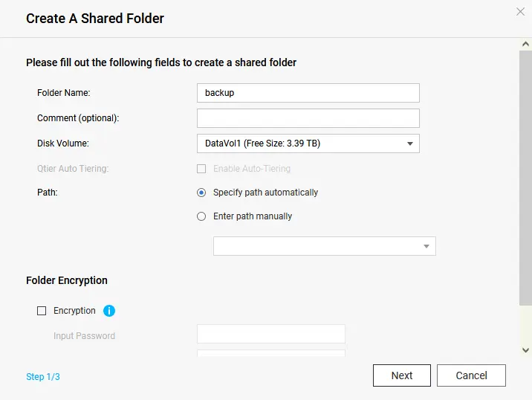Click the Cancel button
Screen dimensions: 532x400
click(471, 375)
